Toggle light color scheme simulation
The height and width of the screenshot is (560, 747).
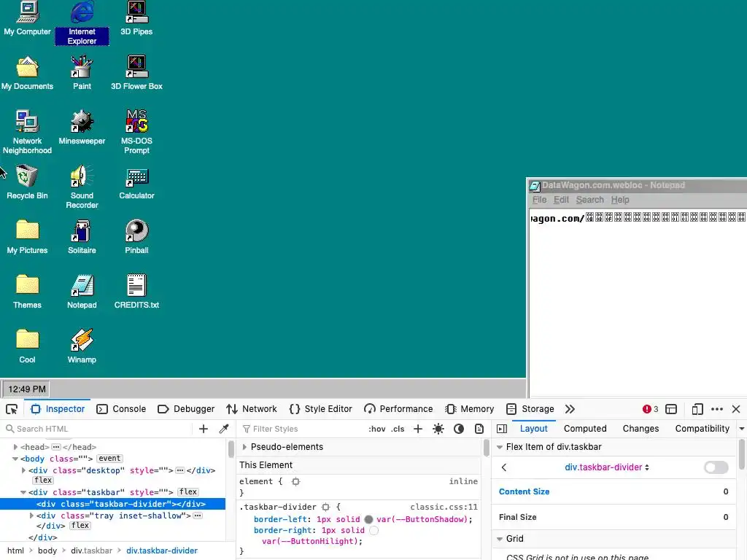tap(438, 429)
